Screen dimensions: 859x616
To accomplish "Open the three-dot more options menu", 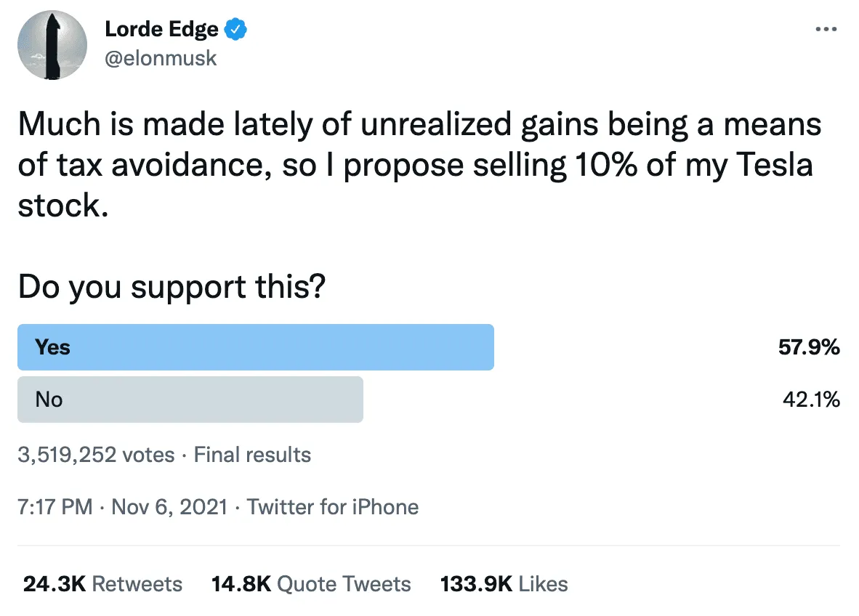I will [x=826, y=30].
